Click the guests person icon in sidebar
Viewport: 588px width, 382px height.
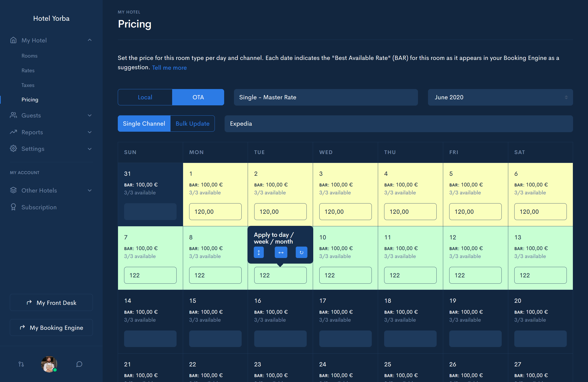point(13,115)
